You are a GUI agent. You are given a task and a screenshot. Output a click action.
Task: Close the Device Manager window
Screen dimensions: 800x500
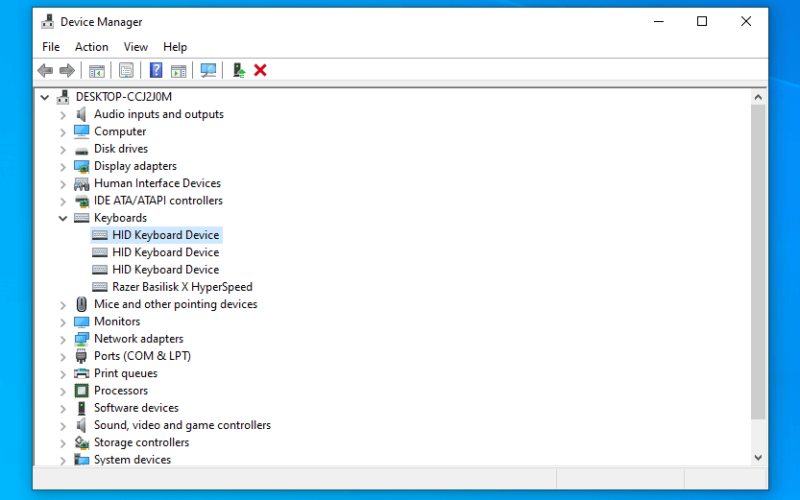pyautogui.click(x=746, y=21)
